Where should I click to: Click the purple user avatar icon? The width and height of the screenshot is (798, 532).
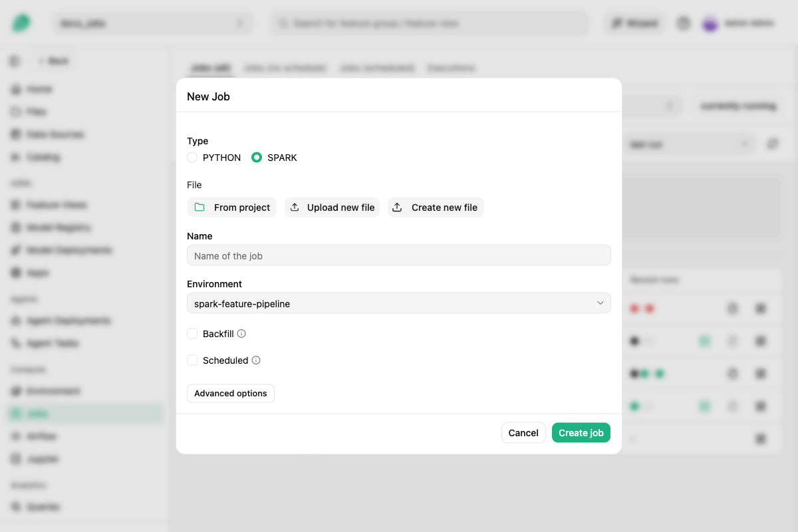pyautogui.click(x=710, y=23)
